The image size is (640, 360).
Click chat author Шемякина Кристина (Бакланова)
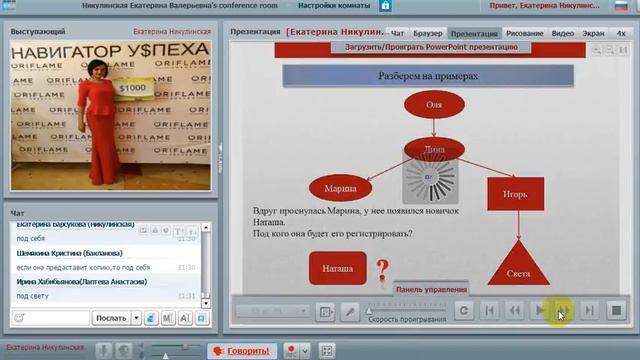tap(69, 253)
